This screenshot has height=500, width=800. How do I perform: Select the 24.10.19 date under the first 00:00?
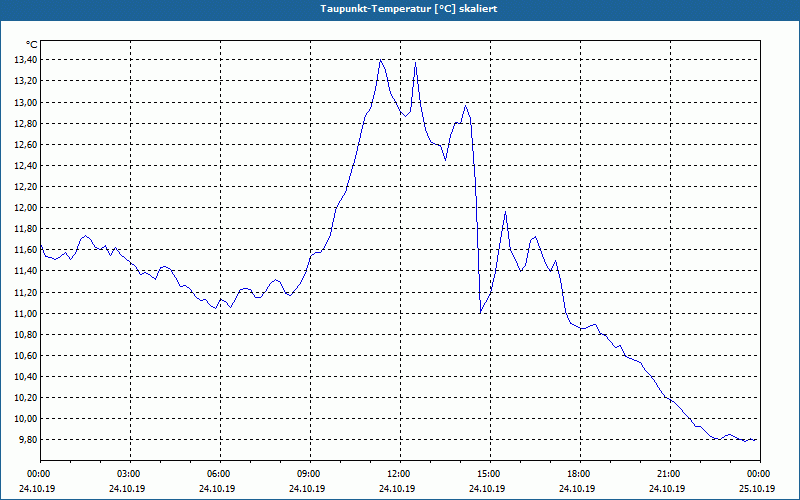point(37,488)
